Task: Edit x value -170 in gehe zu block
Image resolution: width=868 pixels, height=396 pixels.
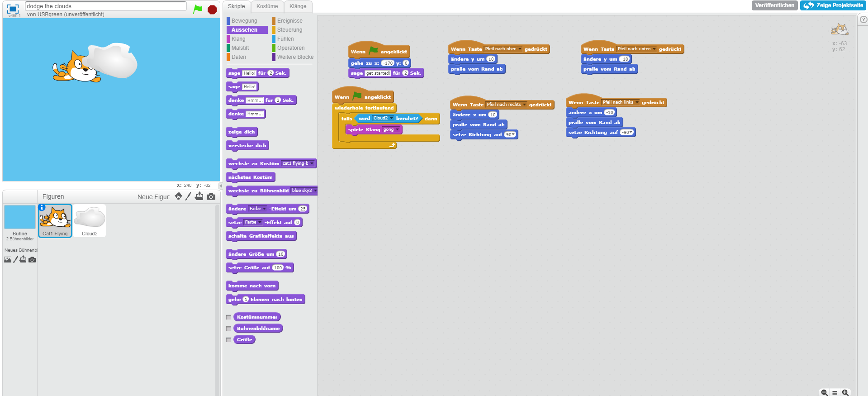Action: [388, 63]
